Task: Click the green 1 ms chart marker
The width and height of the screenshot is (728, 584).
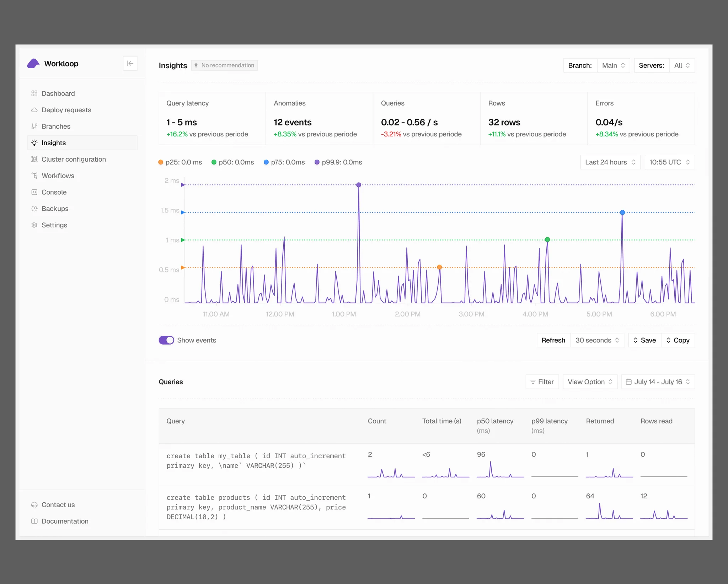Action: coord(547,239)
